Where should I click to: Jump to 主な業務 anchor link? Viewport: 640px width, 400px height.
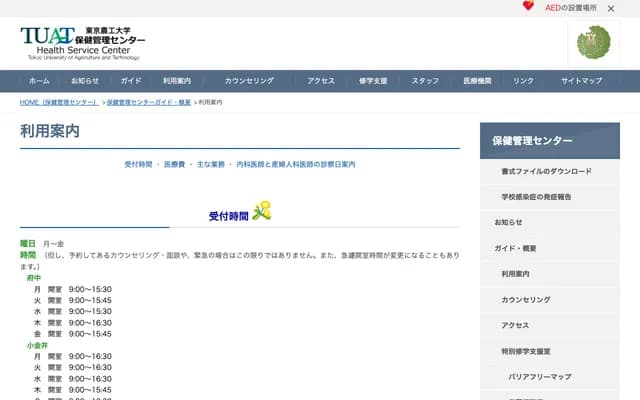(211, 164)
